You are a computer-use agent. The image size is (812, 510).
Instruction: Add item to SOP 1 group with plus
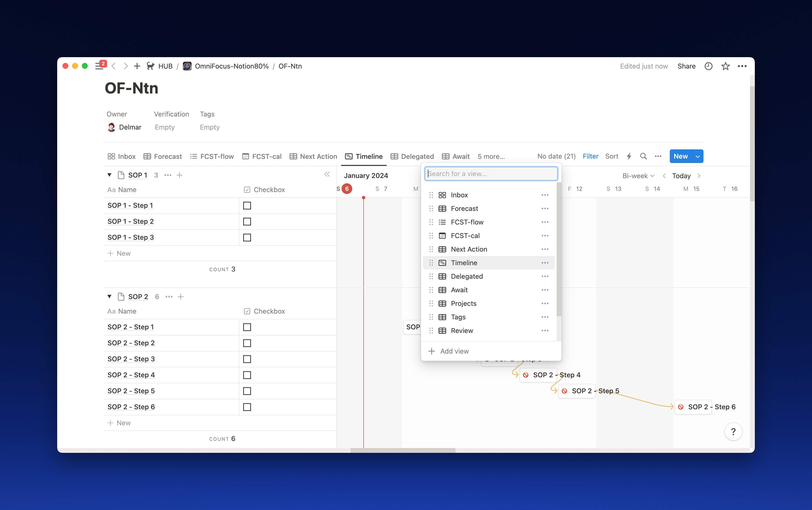click(180, 175)
